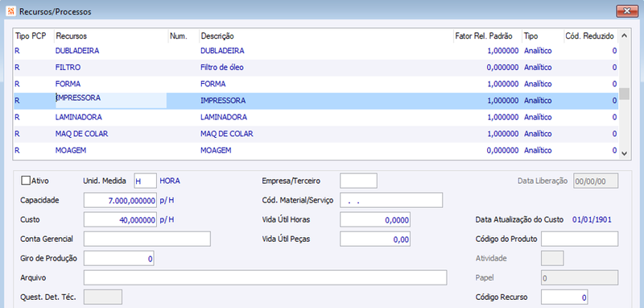Click the Capacidade field

(120, 200)
